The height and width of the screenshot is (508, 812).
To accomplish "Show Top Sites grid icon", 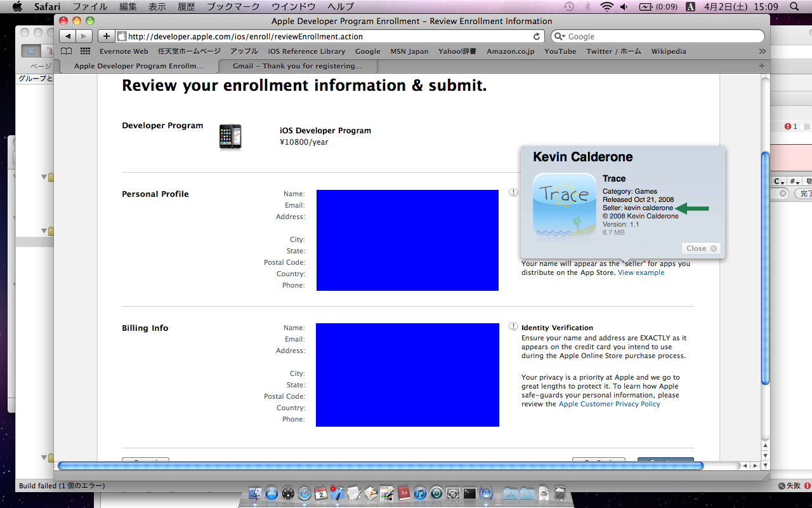I will pyautogui.click(x=85, y=51).
